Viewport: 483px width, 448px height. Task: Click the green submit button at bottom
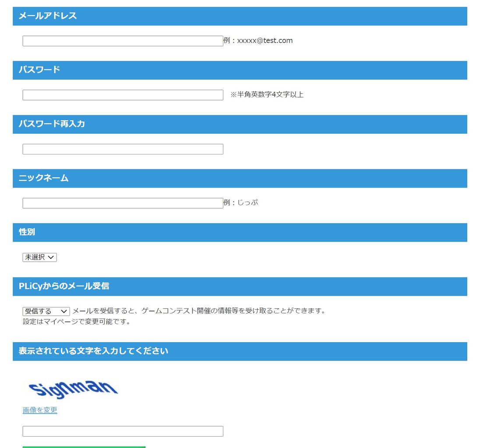tap(83, 446)
